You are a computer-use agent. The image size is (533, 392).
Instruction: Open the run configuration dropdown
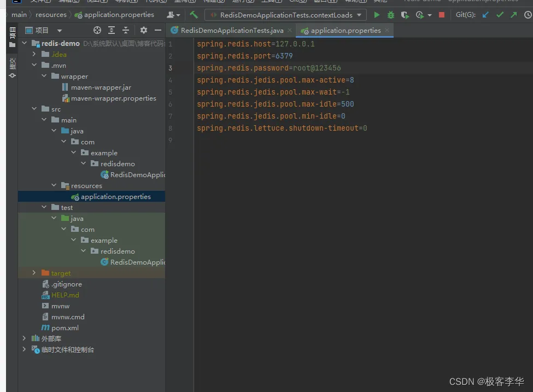(285, 15)
